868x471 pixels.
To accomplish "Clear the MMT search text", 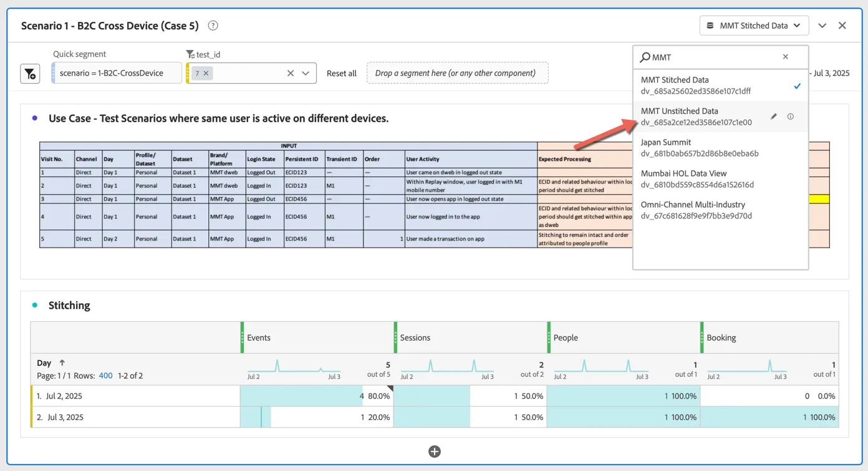I will click(x=786, y=57).
